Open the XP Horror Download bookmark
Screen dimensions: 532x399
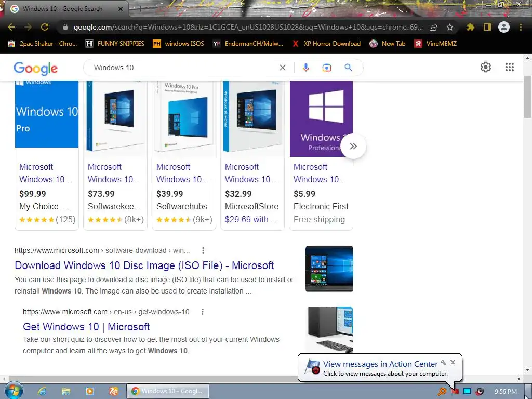326,44
